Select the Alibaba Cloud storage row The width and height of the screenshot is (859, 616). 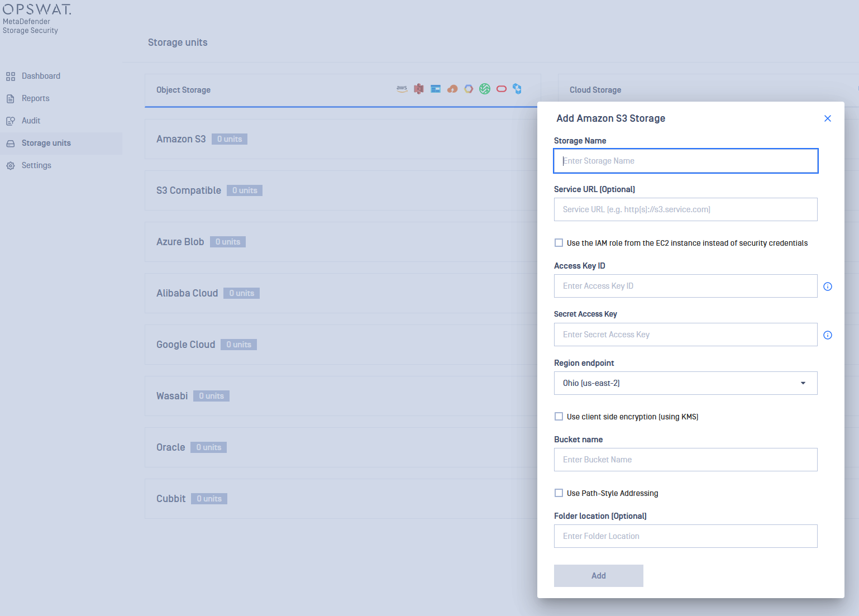341,293
